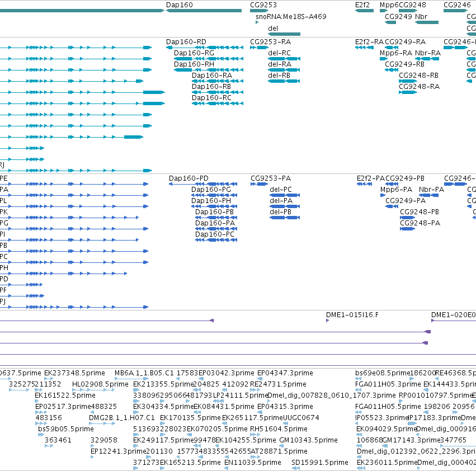
Task: Select the Mpp6-RA transcript label
Action: [396, 53]
